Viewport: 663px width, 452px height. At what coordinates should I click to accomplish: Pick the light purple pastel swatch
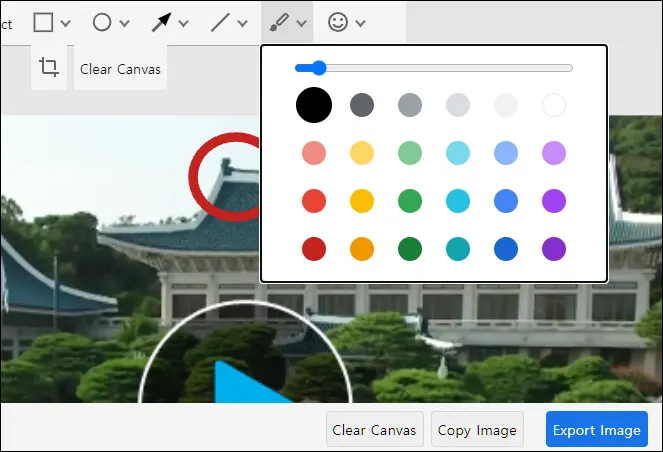pyautogui.click(x=554, y=153)
